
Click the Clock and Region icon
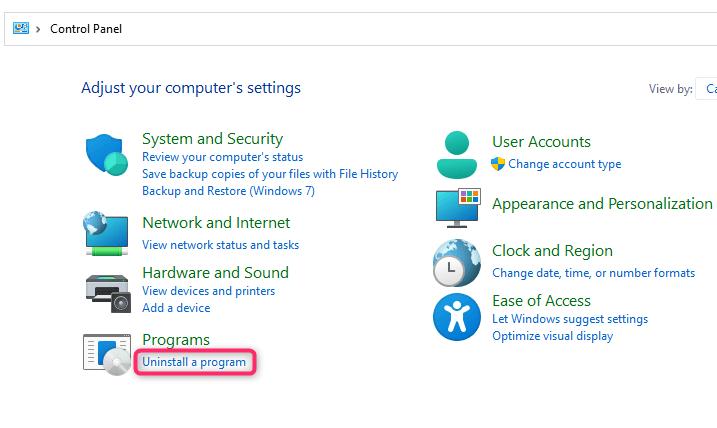point(457,263)
